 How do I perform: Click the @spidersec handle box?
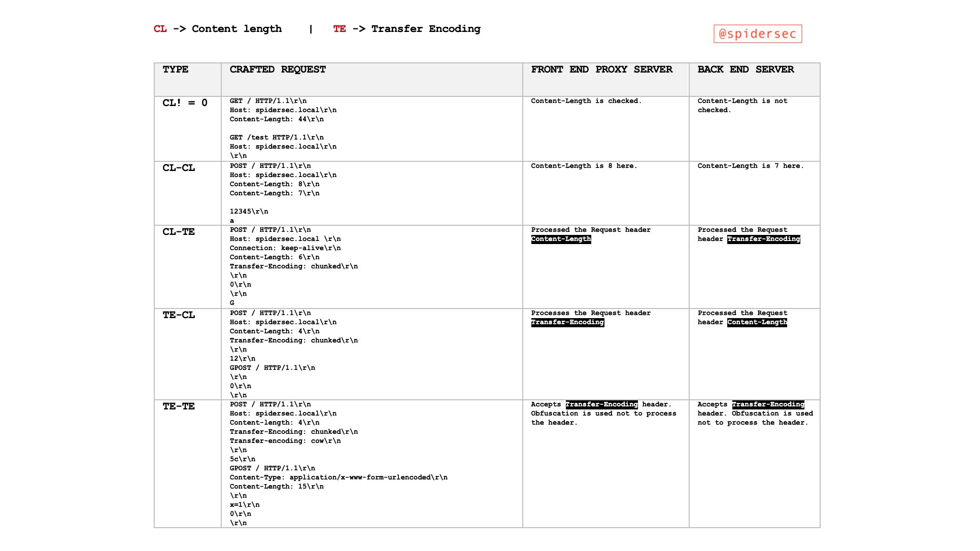(757, 34)
